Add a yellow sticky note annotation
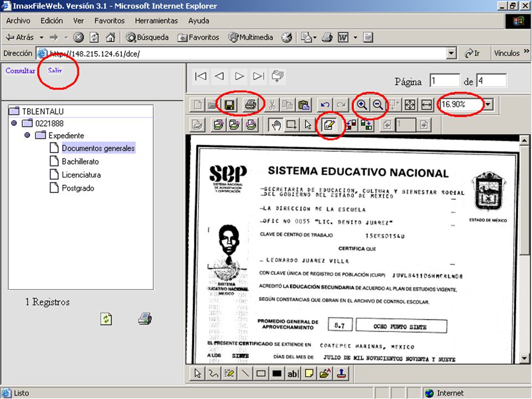532x399 pixels. tap(309, 374)
